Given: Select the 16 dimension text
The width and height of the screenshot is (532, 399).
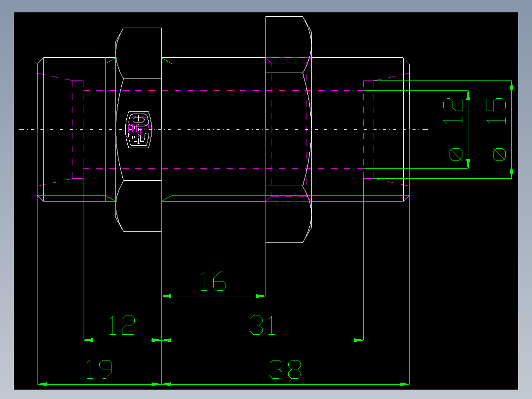Looking at the screenshot, I should click(x=213, y=281).
